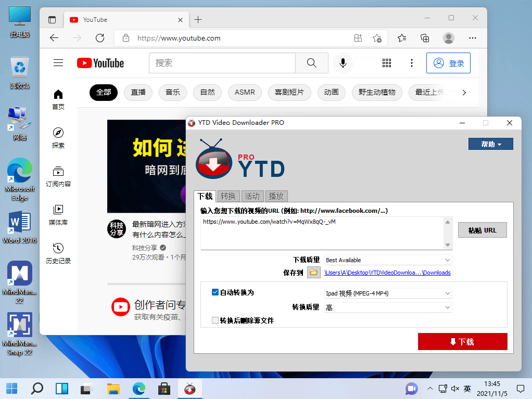
Task: Open the 帮助 dropdown button
Action: 490,144
